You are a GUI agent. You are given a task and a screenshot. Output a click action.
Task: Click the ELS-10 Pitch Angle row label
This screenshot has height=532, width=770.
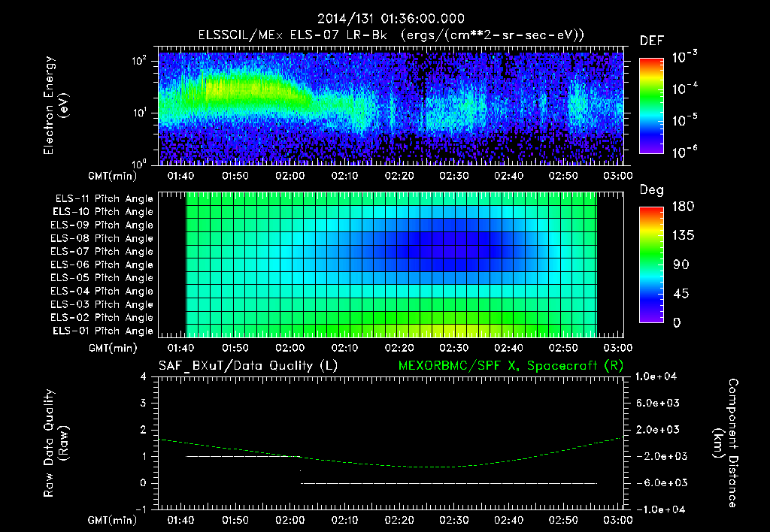103,212
